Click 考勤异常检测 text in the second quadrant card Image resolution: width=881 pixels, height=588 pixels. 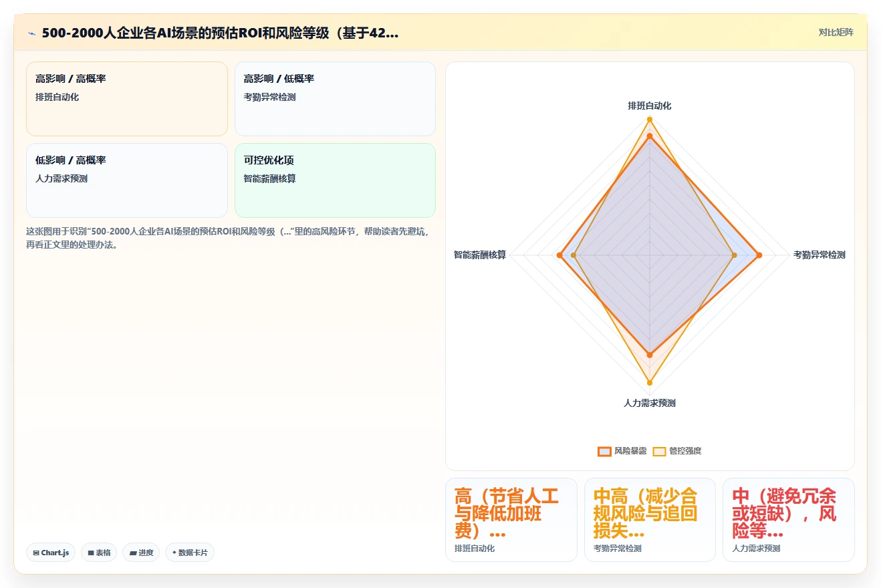[x=270, y=97]
